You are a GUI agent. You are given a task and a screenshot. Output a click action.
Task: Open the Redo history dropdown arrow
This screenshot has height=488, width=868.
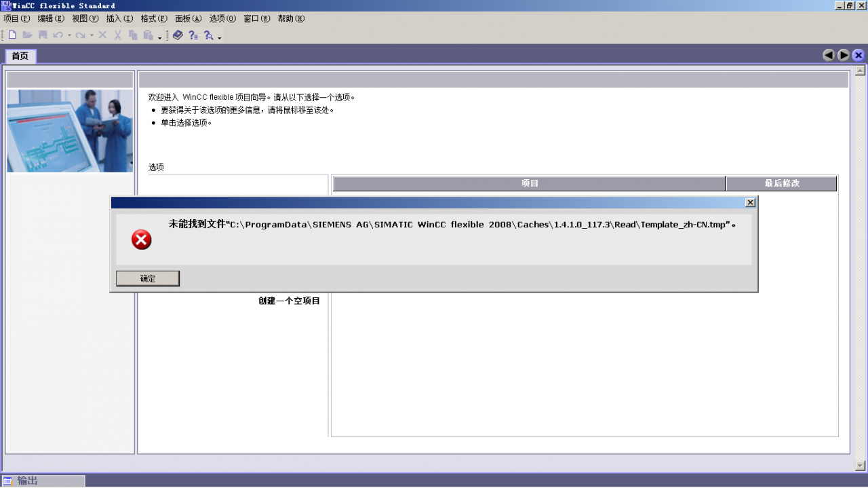(x=92, y=35)
